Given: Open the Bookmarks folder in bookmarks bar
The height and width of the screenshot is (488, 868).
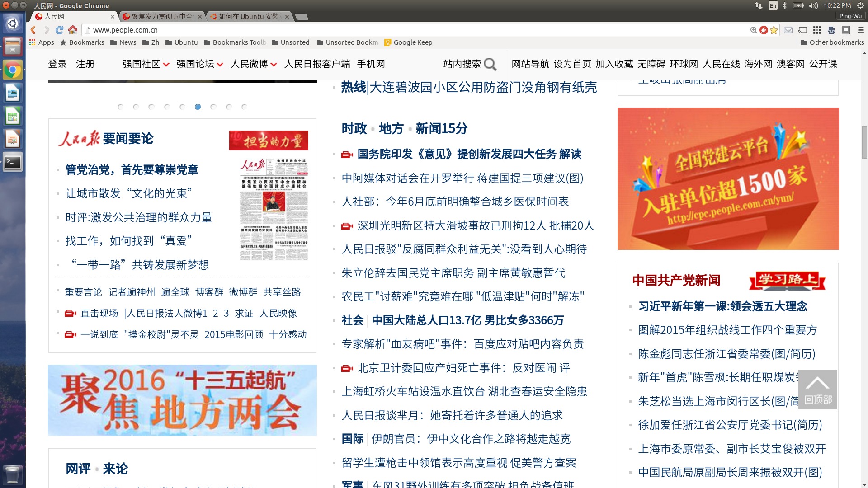Looking at the screenshot, I should (82, 42).
